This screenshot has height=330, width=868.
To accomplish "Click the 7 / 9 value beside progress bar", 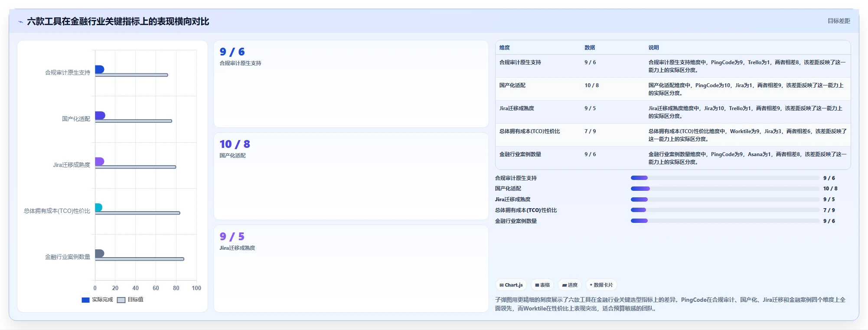I will click(829, 210).
